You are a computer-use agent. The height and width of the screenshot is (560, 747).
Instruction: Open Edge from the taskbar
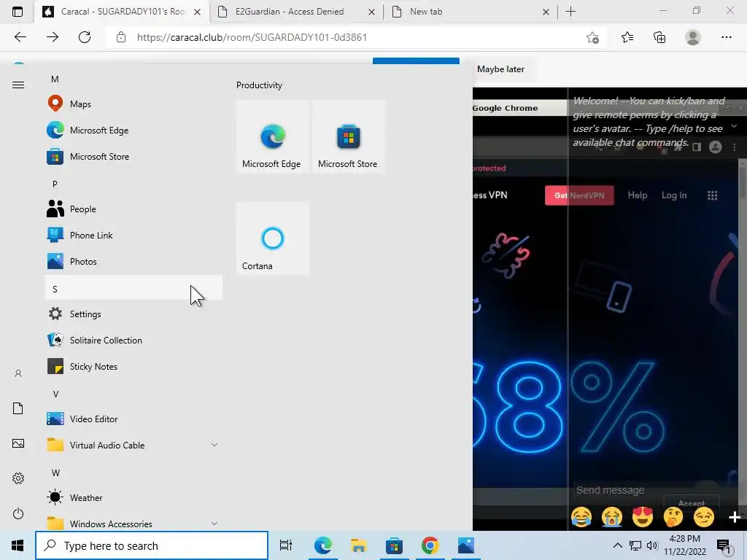322,545
